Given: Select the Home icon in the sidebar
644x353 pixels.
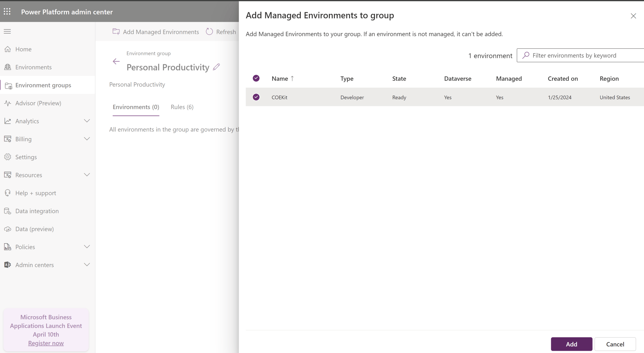Looking at the screenshot, I should (8, 49).
